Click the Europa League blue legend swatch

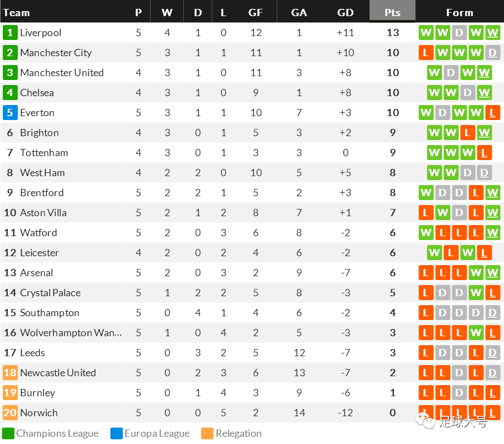tap(116, 433)
